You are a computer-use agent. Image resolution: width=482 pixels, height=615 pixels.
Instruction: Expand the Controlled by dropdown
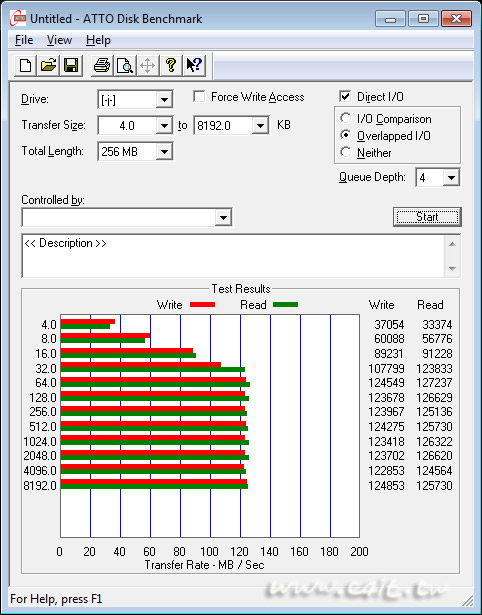click(223, 217)
